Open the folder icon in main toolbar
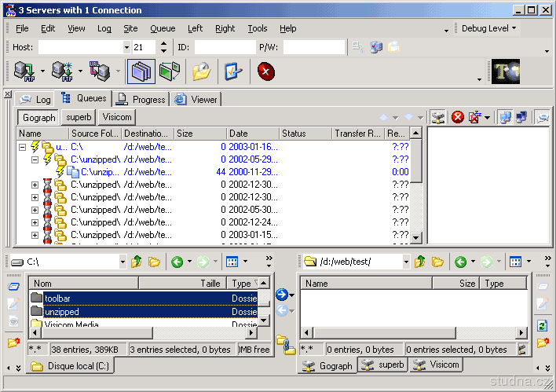The width and height of the screenshot is (556, 392). click(202, 72)
